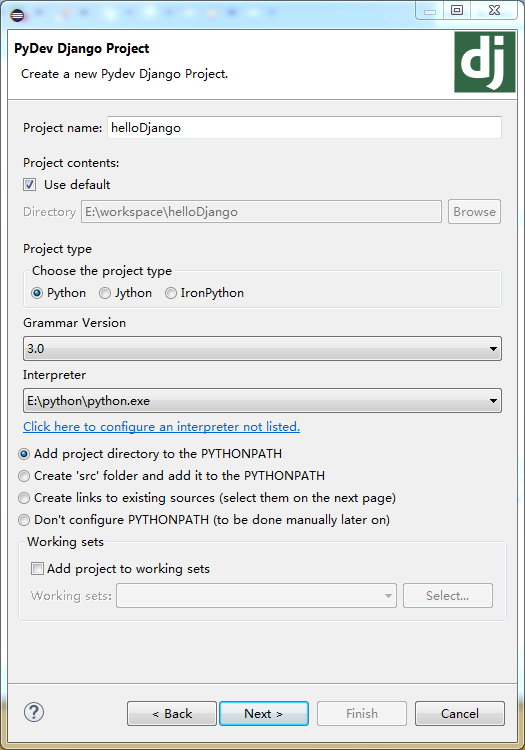Click the minimize window icon
The image size is (525, 750).
pyautogui.click(x=430, y=10)
